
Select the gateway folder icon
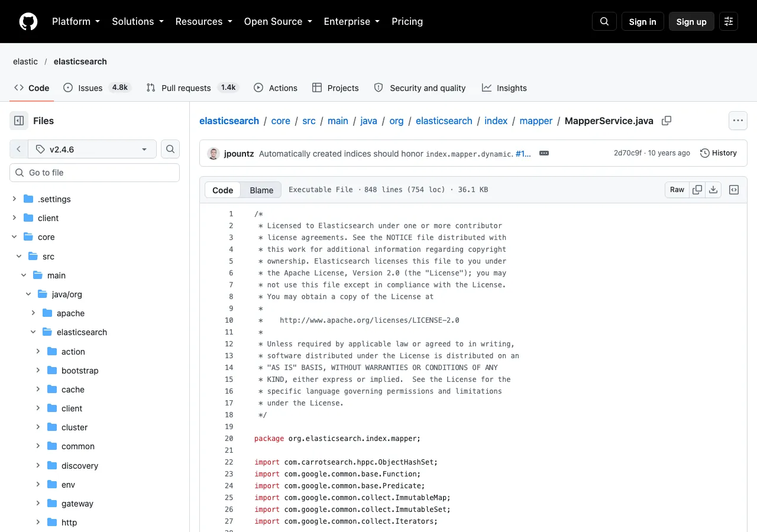click(52, 504)
